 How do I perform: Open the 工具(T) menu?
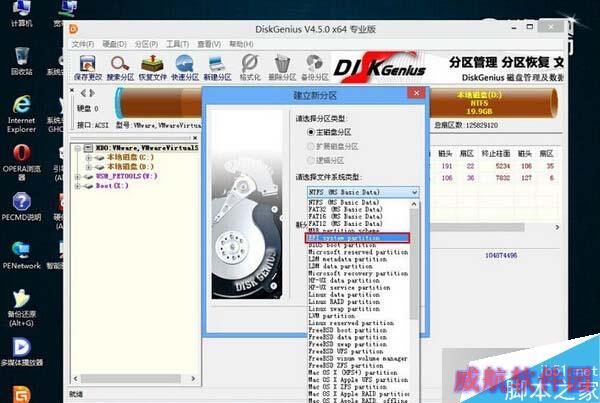(x=177, y=44)
